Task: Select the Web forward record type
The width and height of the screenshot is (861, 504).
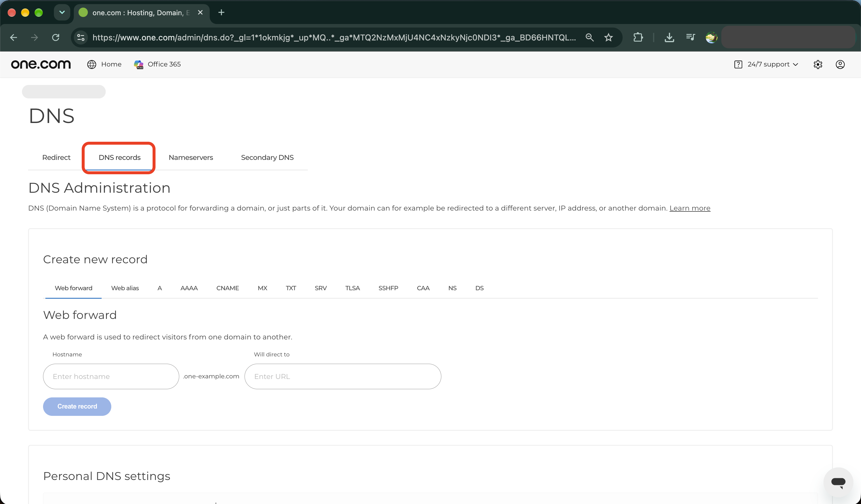Action: (x=74, y=288)
